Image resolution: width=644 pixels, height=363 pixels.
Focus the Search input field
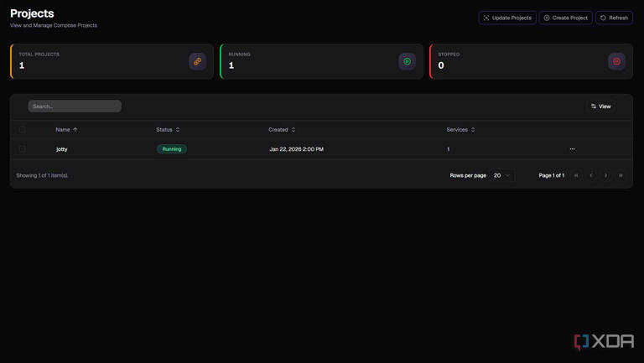tap(75, 106)
